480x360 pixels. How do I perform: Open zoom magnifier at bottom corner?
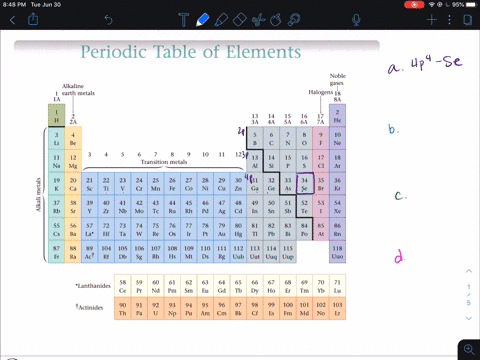(469, 349)
